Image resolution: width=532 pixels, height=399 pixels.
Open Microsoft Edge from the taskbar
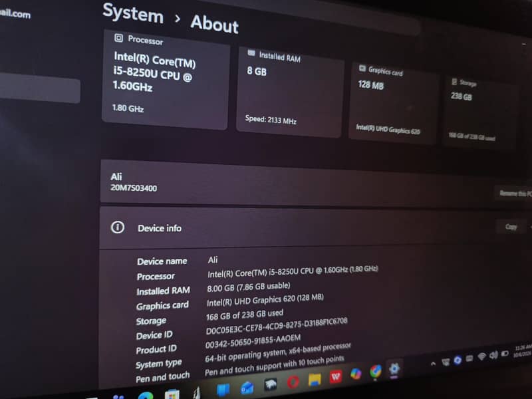tap(146, 396)
